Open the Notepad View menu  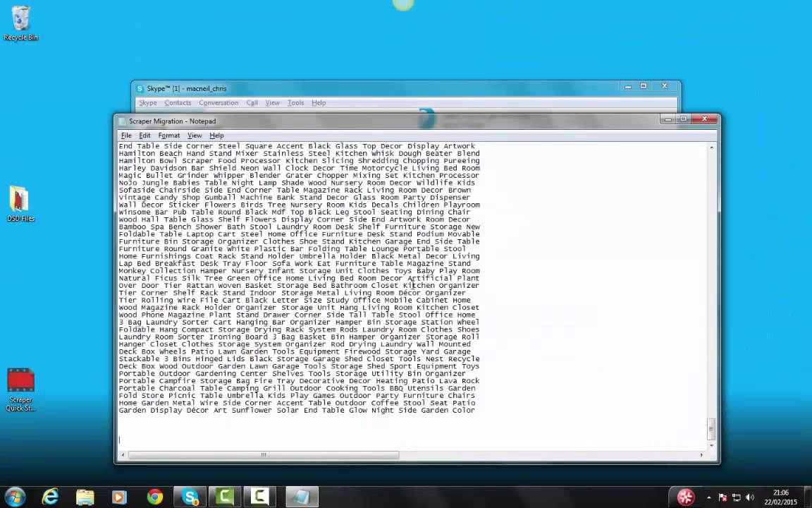pyautogui.click(x=195, y=135)
